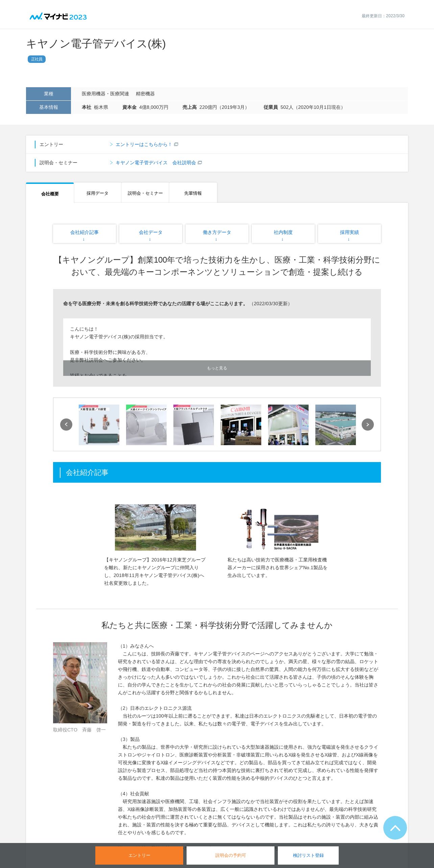Open the X線管装置／X線管 thumbnail
Image resolution: width=434 pixels, height=868 pixels.
coord(99,425)
